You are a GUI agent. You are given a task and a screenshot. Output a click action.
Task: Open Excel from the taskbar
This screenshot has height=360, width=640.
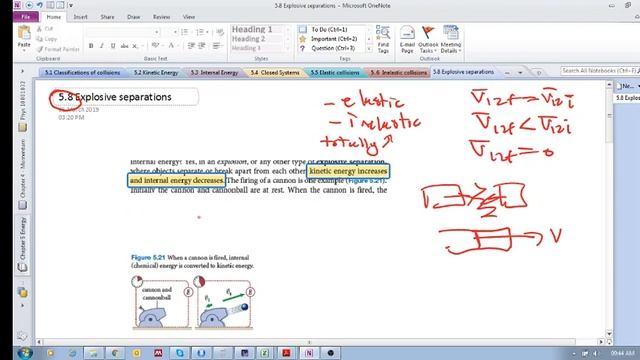(264, 353)
